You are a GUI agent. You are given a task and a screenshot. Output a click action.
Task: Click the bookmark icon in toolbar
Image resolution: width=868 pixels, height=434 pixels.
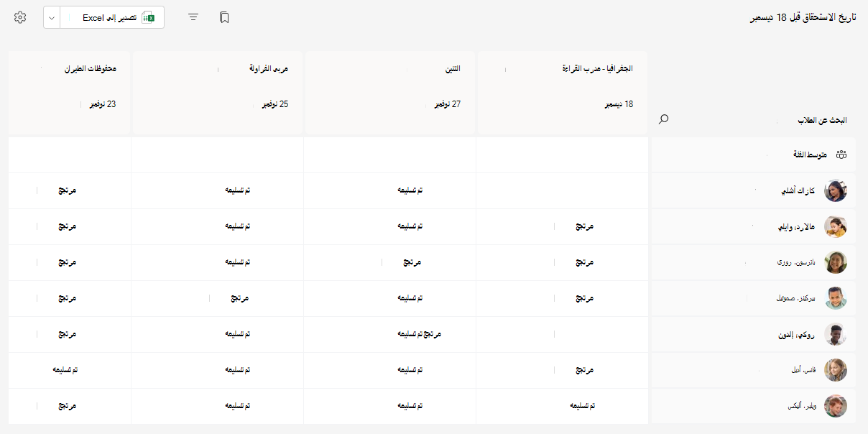[224, 17]
